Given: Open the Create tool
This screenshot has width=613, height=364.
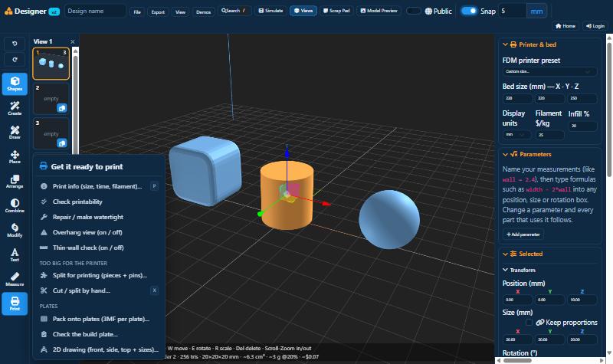Looking at the screenshot, I should (x=15, y=108).
